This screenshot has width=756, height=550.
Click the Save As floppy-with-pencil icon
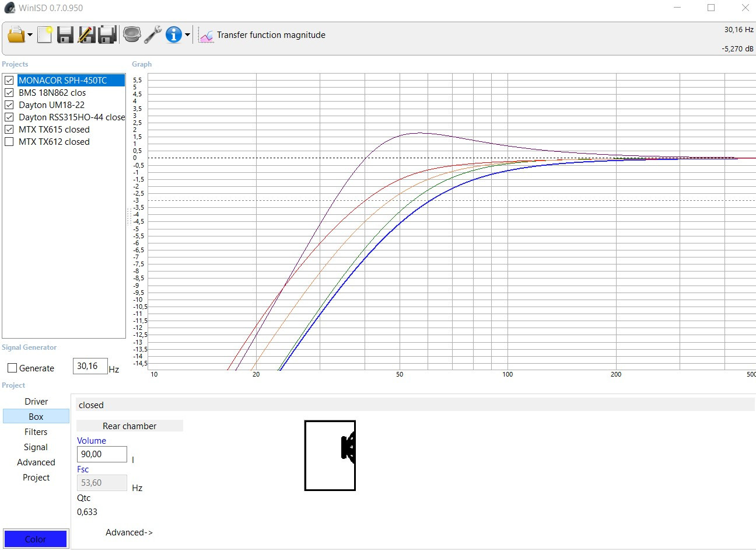[86, 35]
